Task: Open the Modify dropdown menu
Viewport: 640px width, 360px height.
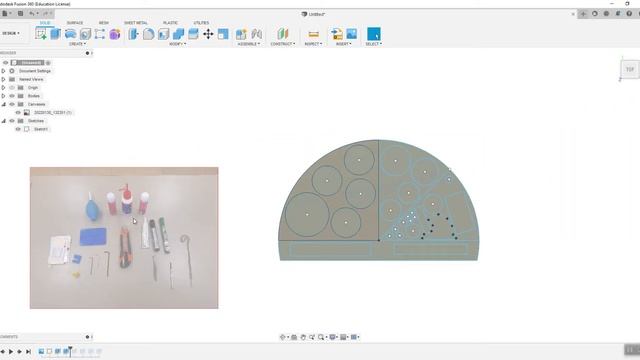Action: coord(178,44)
